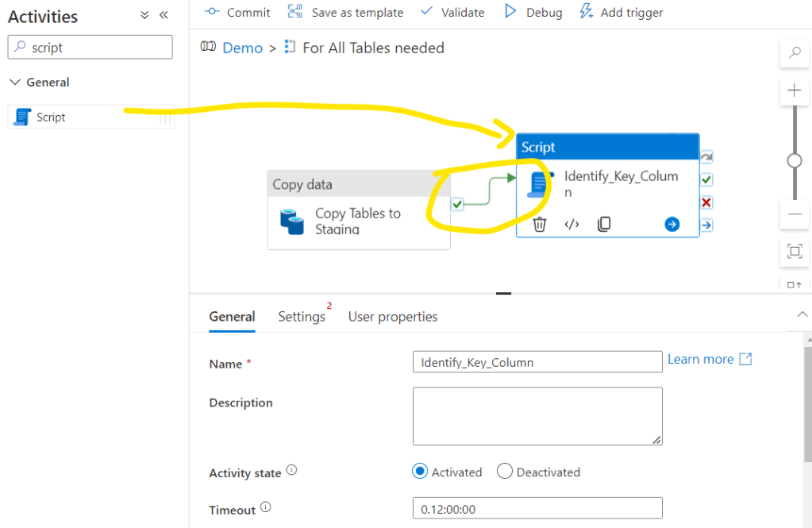Select the Activated radio button

click(420, 472)
